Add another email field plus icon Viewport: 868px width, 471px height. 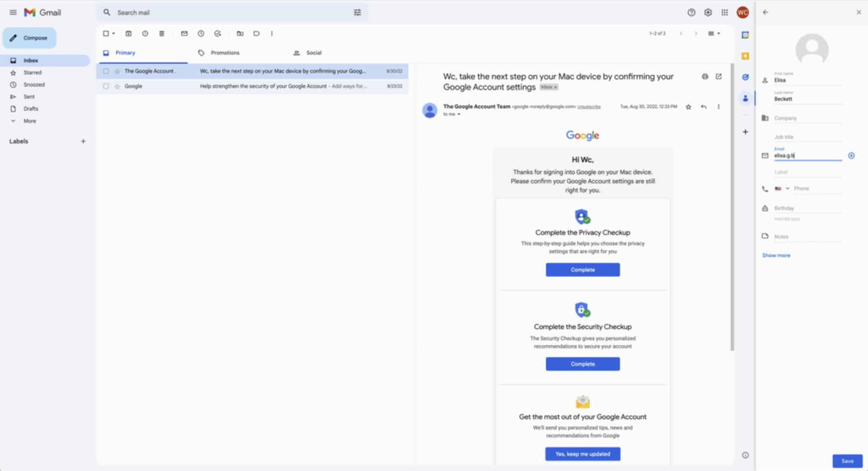(x=851, y=155)
